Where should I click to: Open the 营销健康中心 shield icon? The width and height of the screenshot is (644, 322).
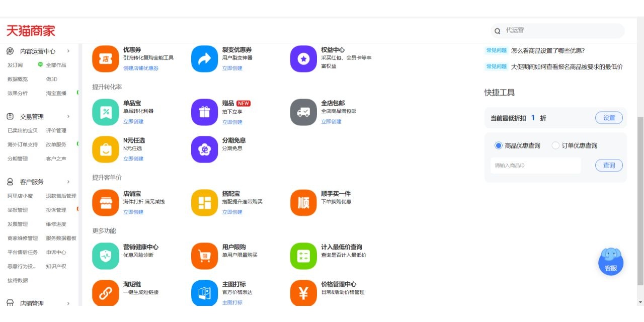[106, 256]
